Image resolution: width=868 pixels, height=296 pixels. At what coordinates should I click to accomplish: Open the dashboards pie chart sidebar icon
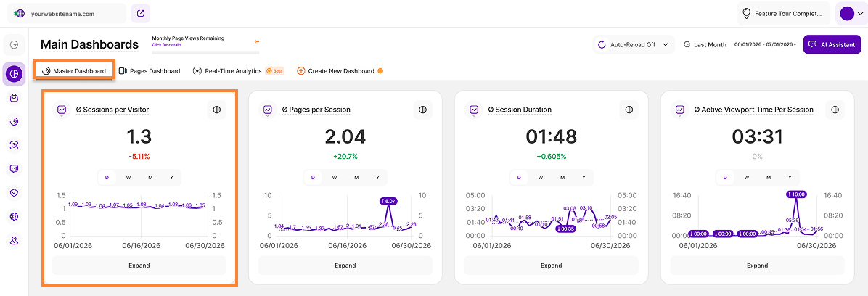14,73
